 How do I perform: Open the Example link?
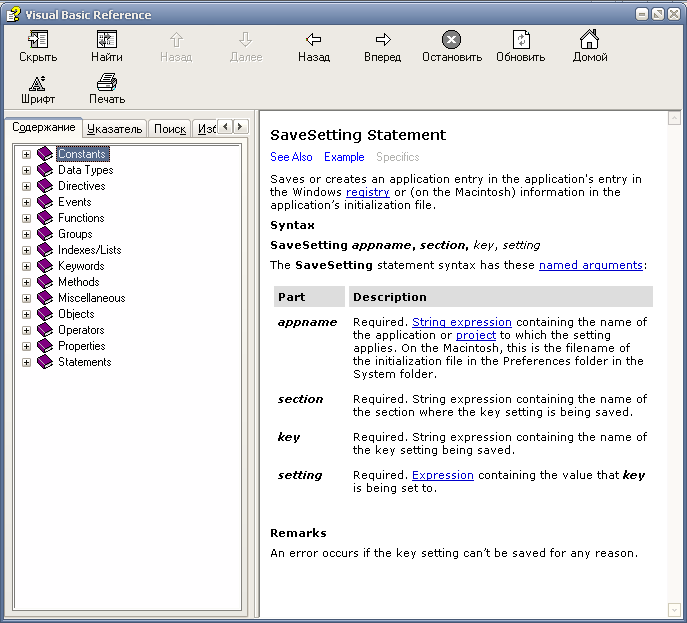click(x=344, y=157)
